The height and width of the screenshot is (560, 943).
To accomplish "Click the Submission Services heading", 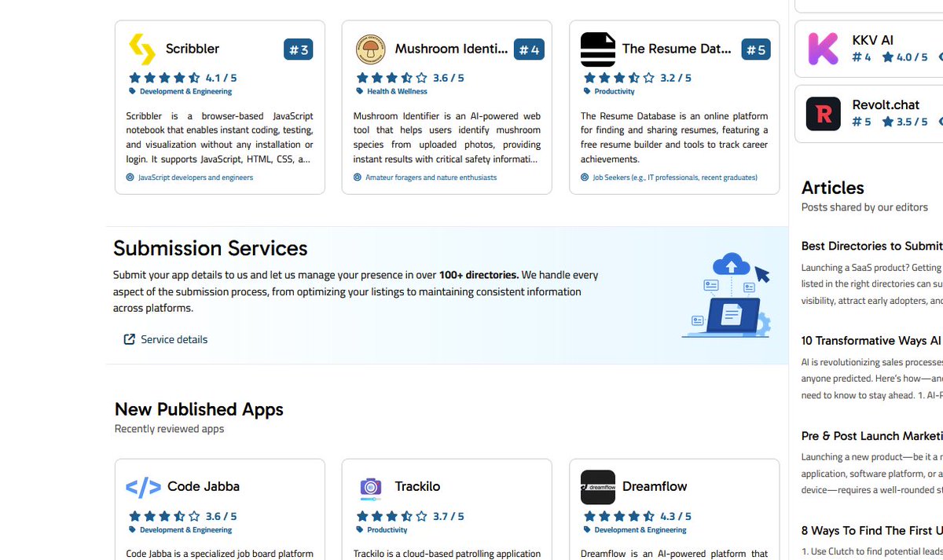I will tap(211, 248).
